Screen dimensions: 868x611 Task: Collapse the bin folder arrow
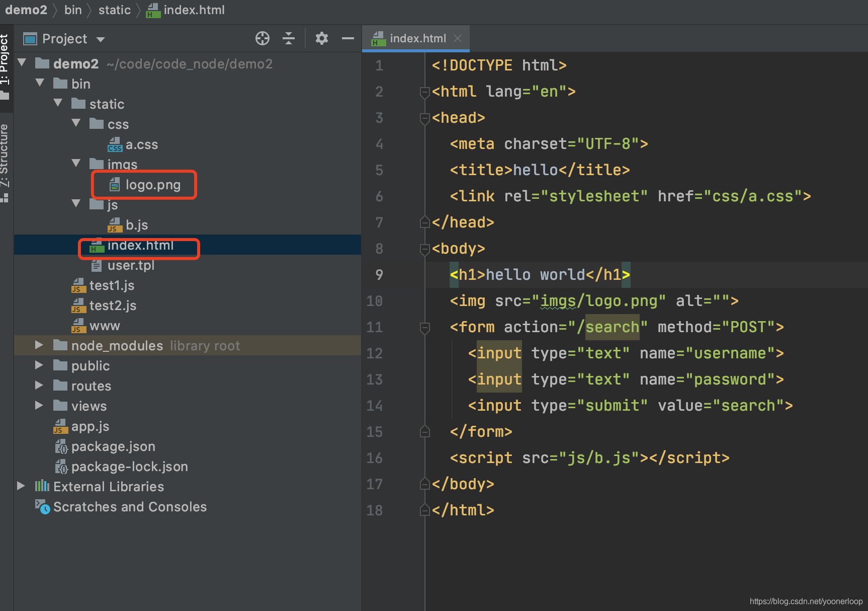(x=40, y=83)
